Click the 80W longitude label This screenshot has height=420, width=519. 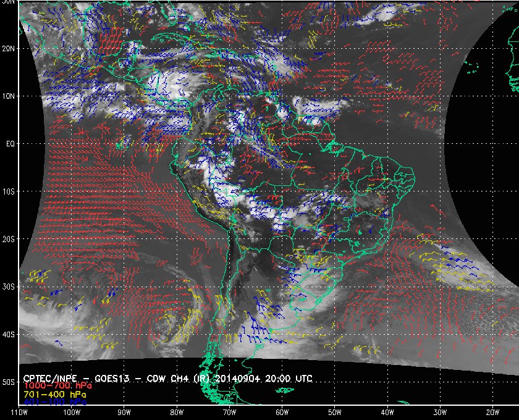(x=177, y=413)
